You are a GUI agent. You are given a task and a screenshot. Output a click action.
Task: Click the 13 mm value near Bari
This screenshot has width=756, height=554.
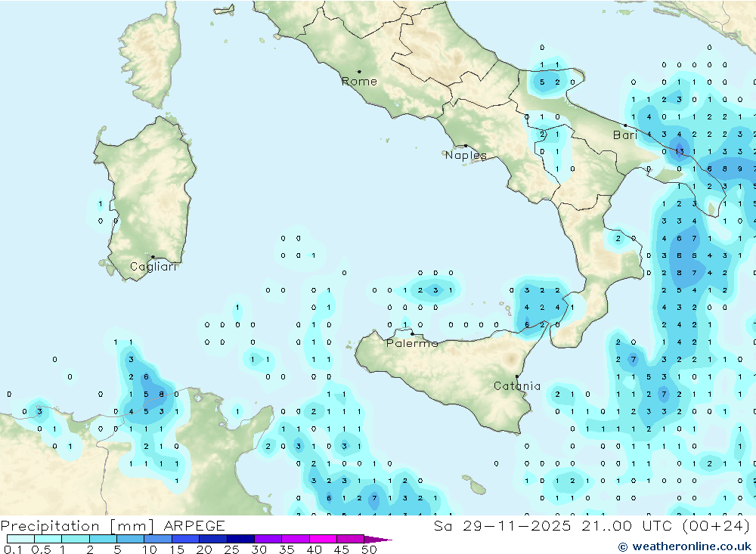pos(680,151)
